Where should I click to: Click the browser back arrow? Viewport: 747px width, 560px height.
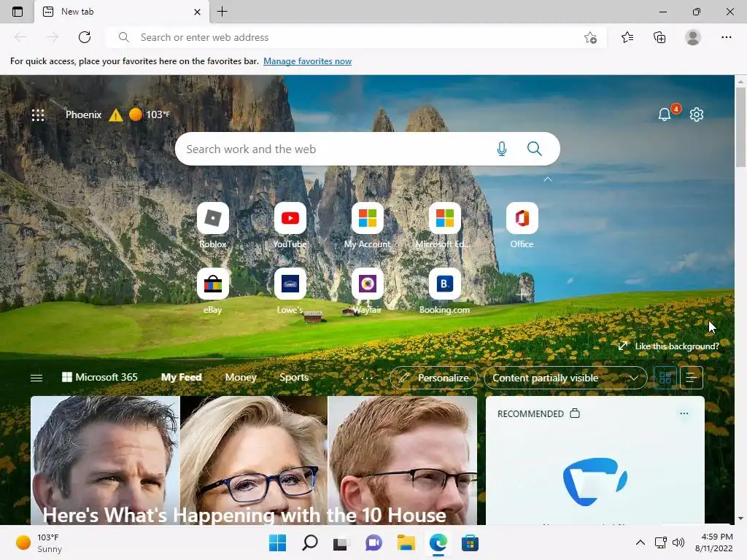pyautogui.click(x=20, y=37)
